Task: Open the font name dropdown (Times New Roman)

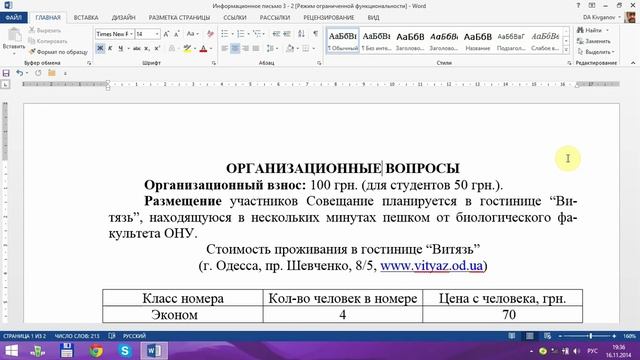Action: [131, 34]
